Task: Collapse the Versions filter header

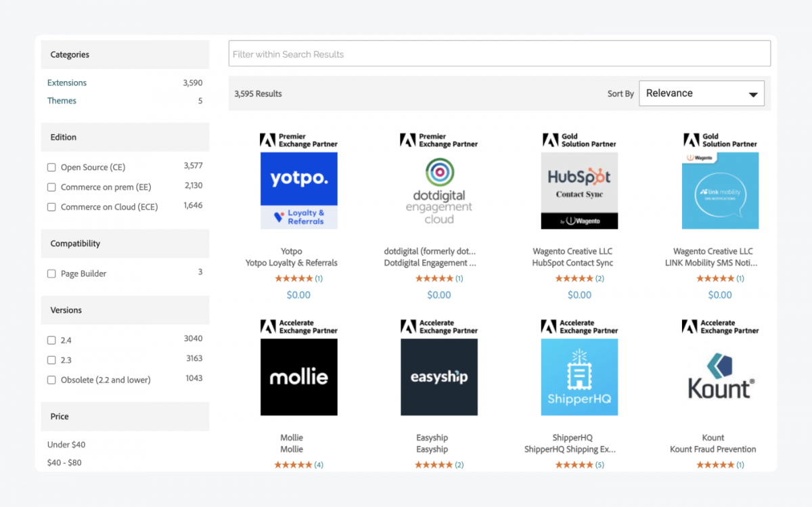Action: (x=125, y=311)
